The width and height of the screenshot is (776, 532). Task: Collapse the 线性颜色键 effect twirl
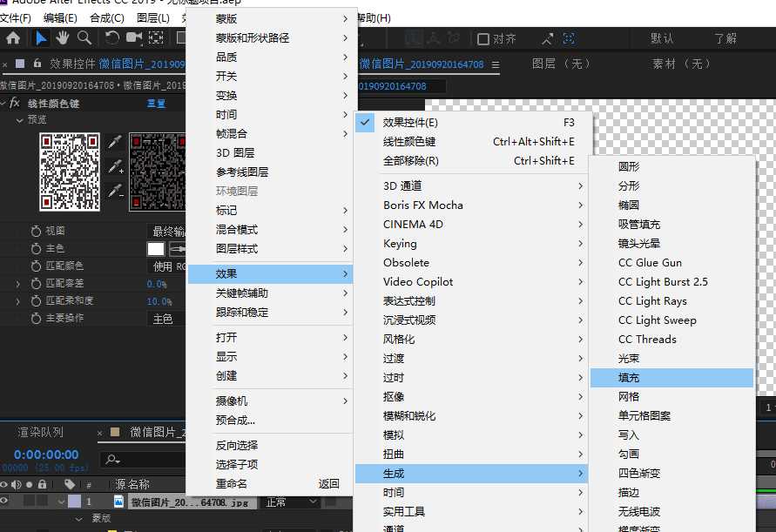tap(3, 103)
